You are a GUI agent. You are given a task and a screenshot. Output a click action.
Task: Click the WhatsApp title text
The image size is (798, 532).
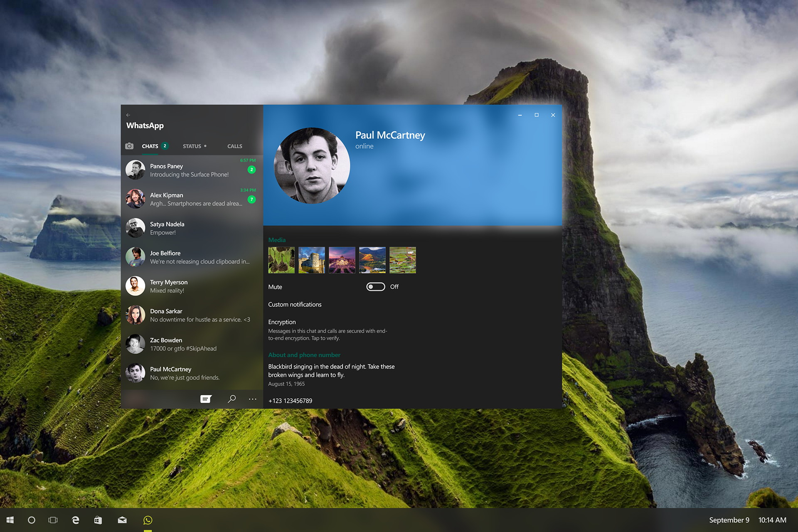(x=145, y=126)
